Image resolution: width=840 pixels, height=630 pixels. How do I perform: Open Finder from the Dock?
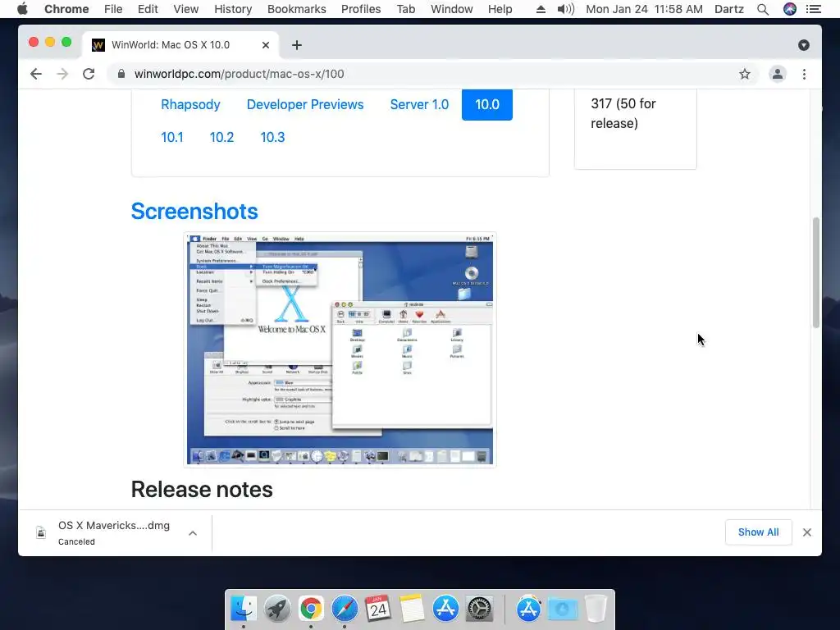pyautogui.click(x=243, y=609)
